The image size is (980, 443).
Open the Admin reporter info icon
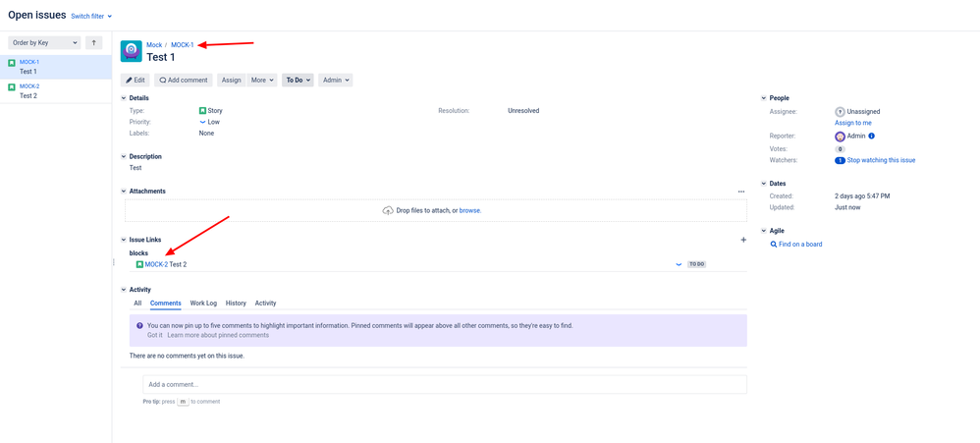tap(871, 136)
